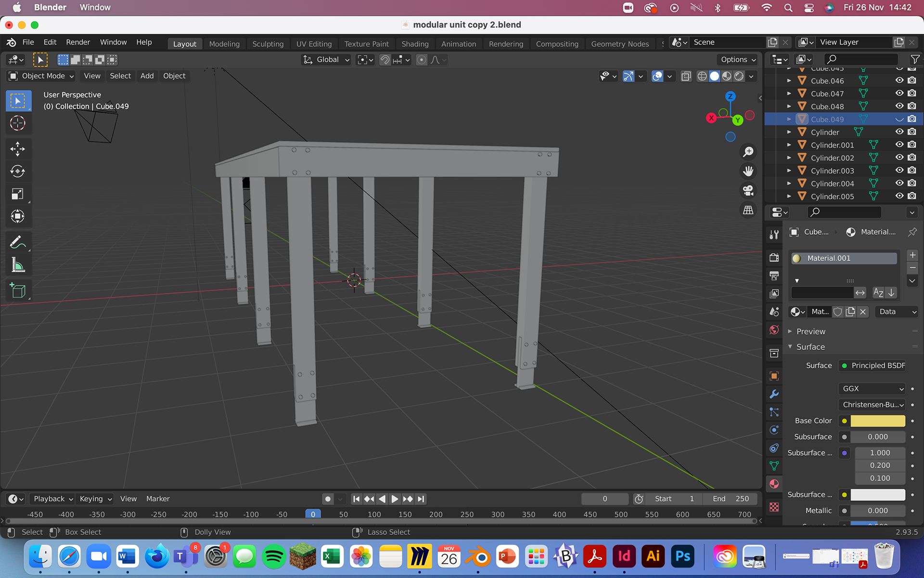Click the Add Cube tool

click(18, 290)
